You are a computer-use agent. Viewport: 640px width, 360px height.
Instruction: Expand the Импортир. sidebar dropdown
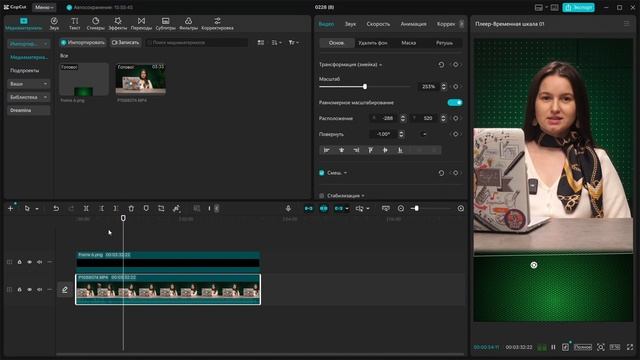point(29,44)
